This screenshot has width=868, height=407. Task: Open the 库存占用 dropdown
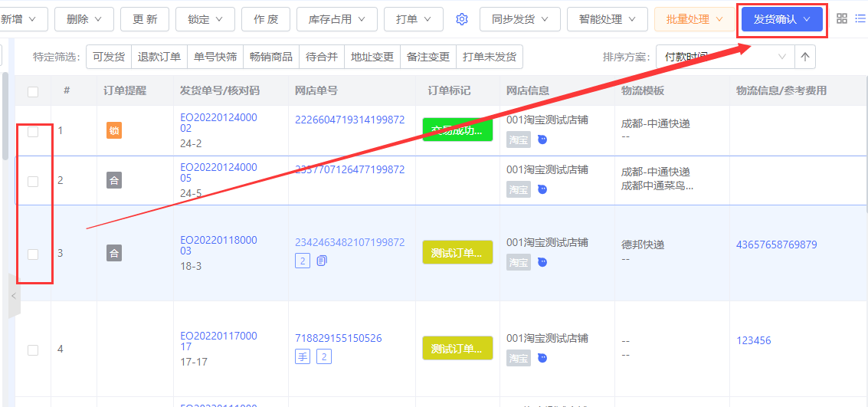[336, 19]
